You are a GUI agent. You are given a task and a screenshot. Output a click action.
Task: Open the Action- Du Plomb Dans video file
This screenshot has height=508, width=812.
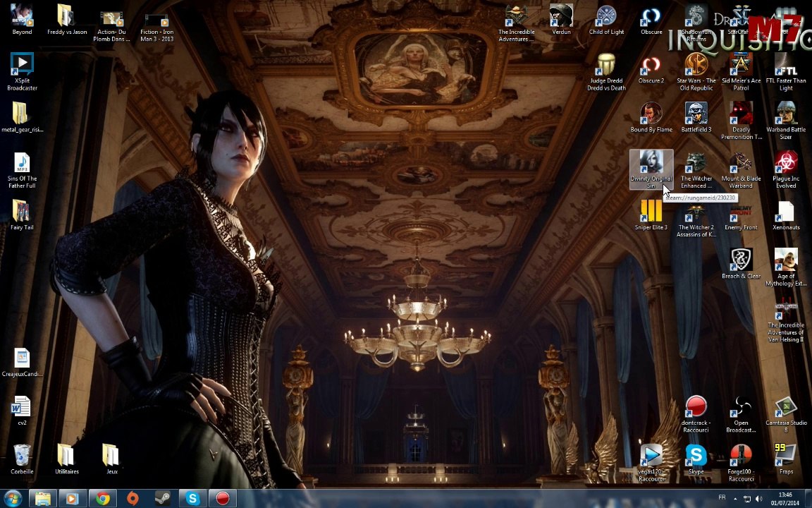(x=112, y=24)
